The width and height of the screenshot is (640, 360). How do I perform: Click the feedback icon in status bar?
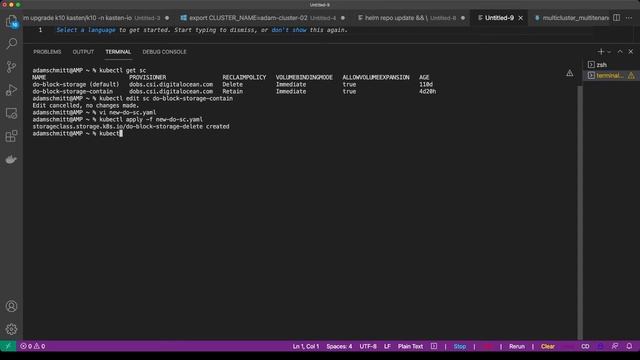[615, 346]
